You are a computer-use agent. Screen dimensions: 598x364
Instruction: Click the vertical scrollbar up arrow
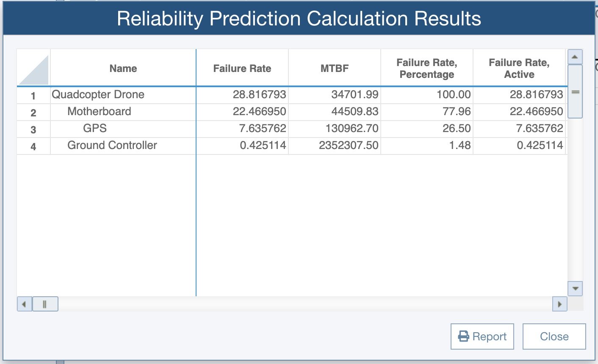coord(575,56)
